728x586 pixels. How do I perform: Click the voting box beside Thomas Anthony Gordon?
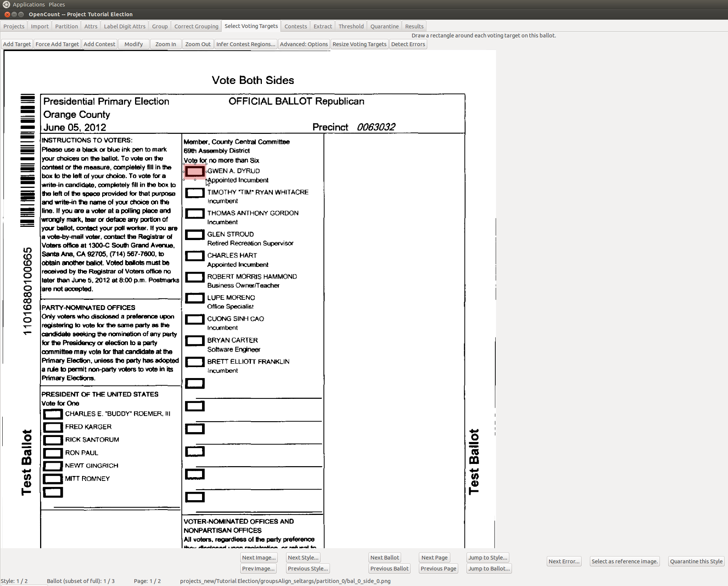(x=195, y=214)
